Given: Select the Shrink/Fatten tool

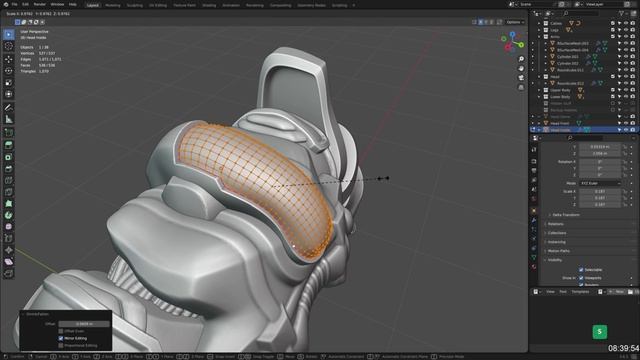Looking at the screenshot, I should (9, 250).
